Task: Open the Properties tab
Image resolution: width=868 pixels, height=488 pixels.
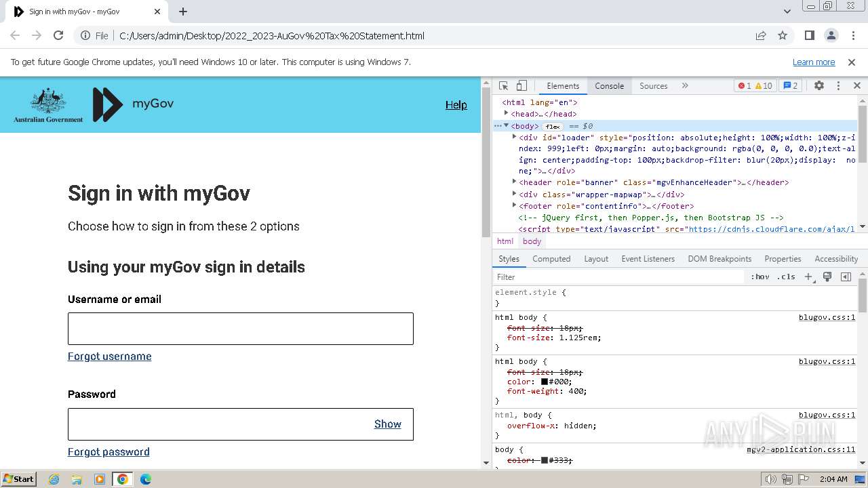Action: click(783, 259)
